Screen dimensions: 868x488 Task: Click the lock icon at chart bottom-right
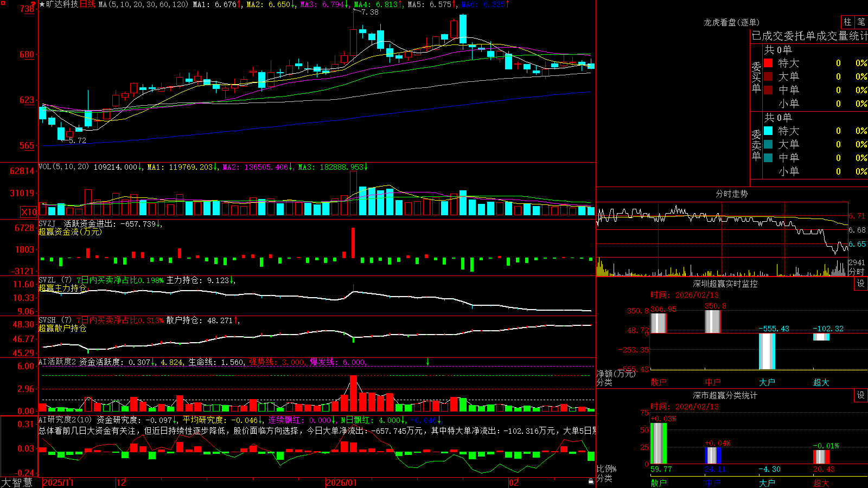click(591, 481)
